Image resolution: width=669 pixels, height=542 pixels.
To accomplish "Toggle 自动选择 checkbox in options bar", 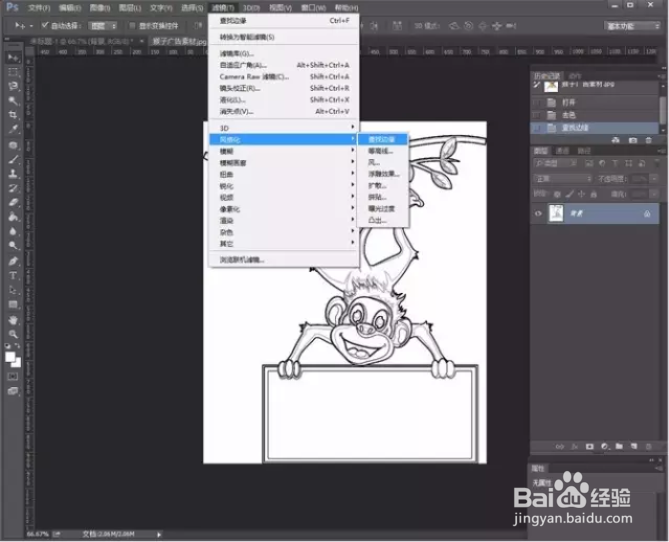I will [x=45, y=26].
